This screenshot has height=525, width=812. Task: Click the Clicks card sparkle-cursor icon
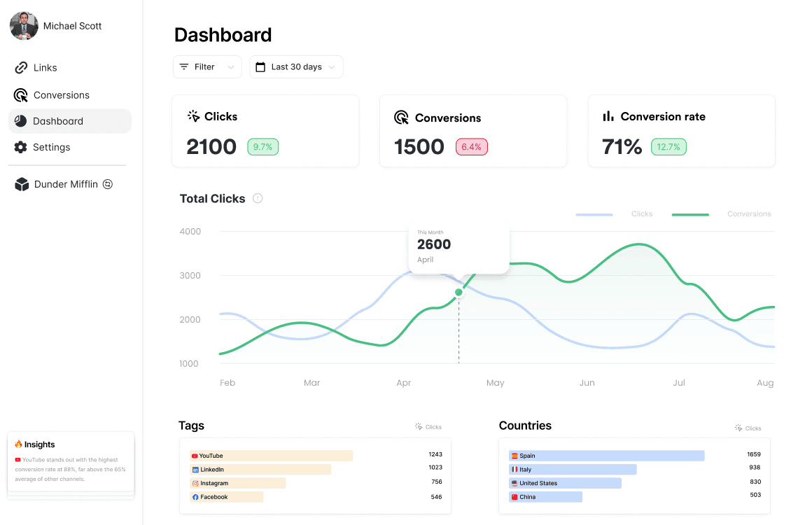coord(194,116)
